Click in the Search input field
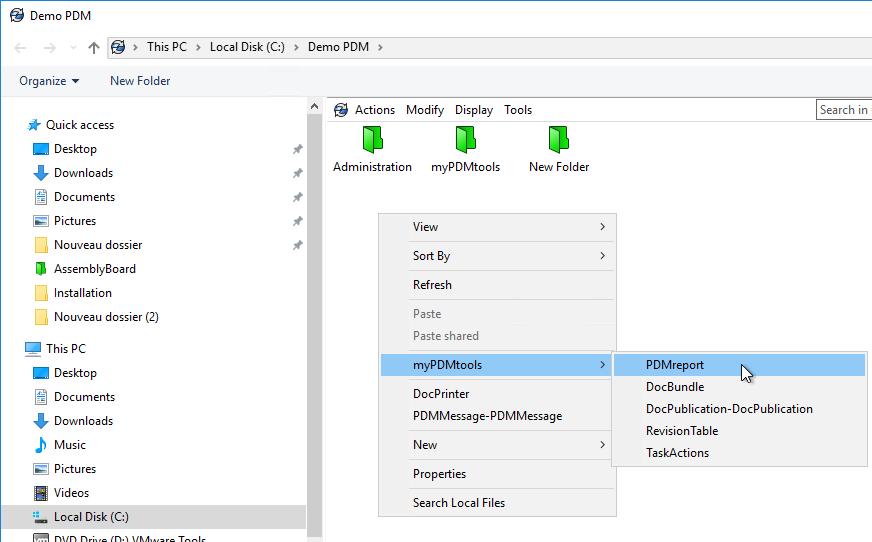872x542 pixels. coord(843,110)
